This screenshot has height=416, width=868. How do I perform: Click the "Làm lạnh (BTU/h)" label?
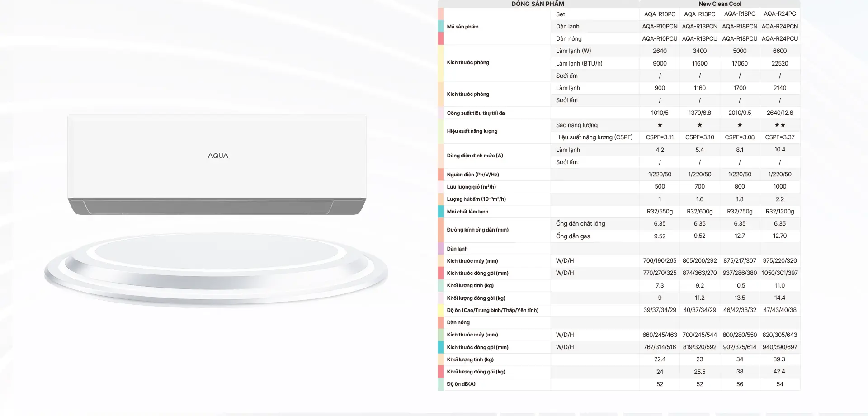[x=579, y=63]
